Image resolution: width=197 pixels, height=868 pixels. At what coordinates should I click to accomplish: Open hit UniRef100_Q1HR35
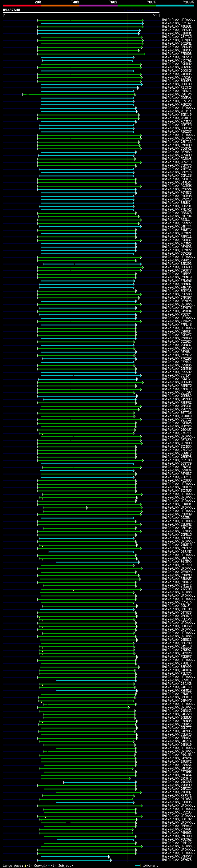click(x=176, y=50)
